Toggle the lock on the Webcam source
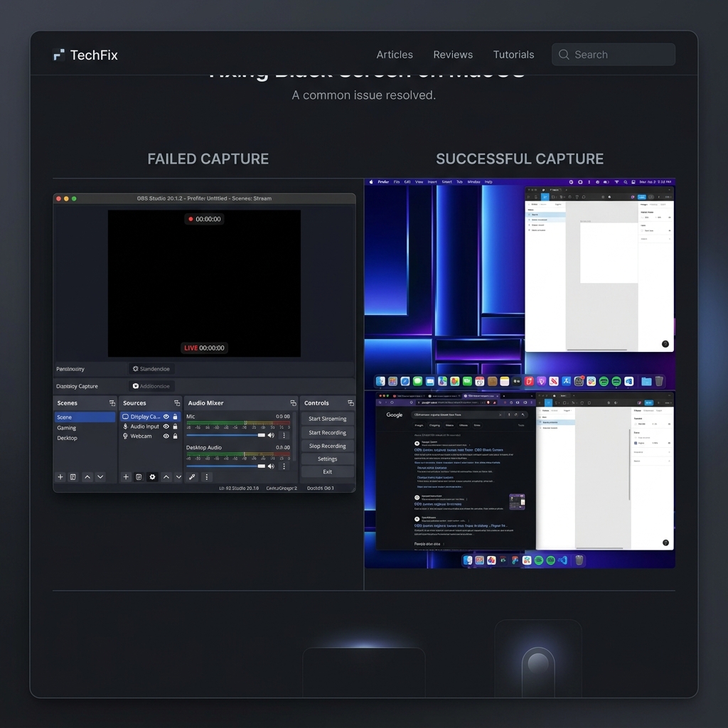The height and width of the screenshot is (728, 728). pos(175,436)
